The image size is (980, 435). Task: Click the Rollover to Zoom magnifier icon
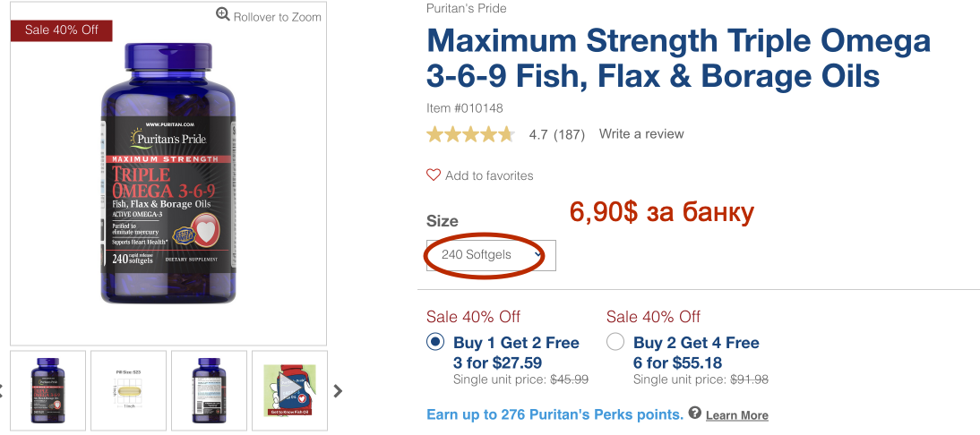click(223, 14)
